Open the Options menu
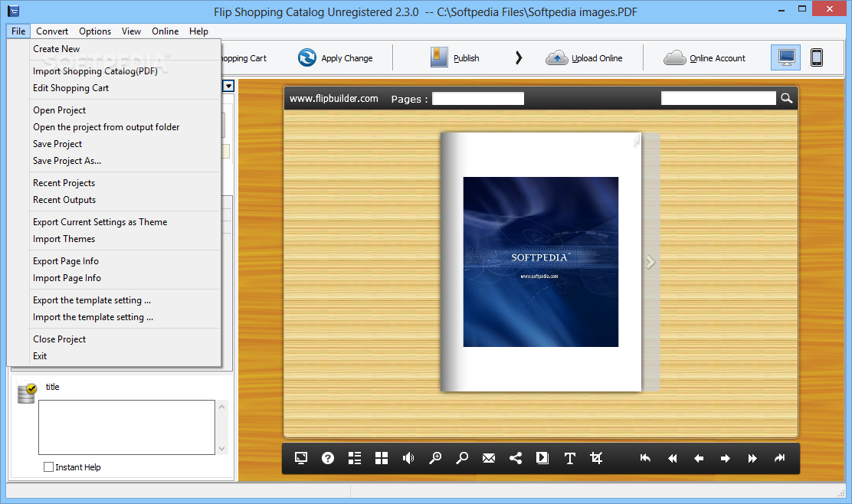Viewport: 852px width, 504px height. (x=95, y=31)
